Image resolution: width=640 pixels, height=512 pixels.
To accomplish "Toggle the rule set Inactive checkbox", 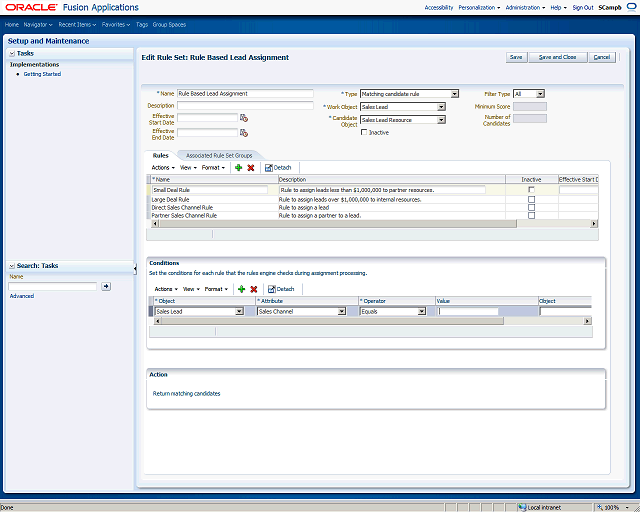I will [x=364, y=132].
